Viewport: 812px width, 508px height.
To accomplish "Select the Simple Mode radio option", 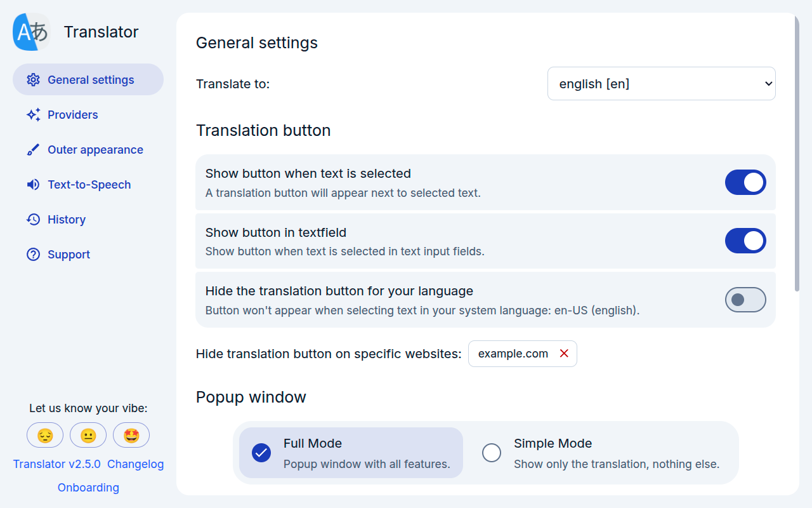I will click(492, 453).
